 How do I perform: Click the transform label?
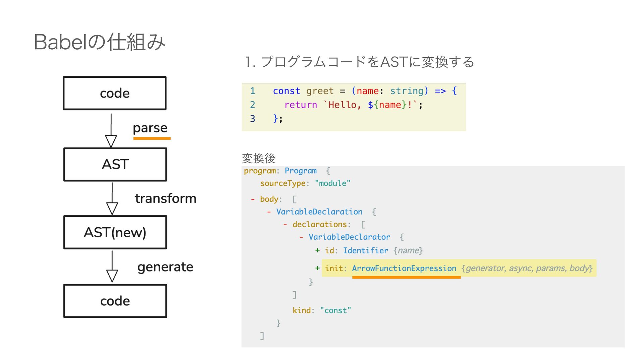pos(166,198)
